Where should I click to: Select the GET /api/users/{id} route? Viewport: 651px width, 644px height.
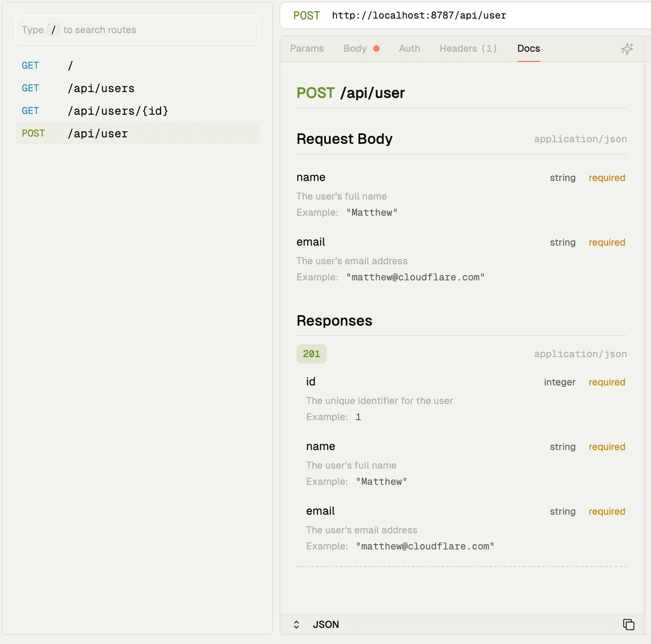pyautogui.click(x=118, y=111)
